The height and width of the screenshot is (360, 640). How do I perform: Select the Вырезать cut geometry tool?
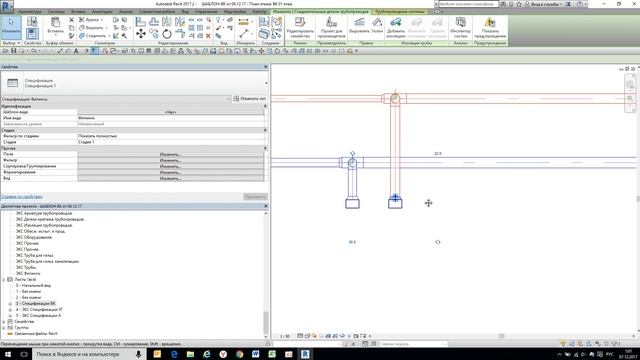point(92,28)
